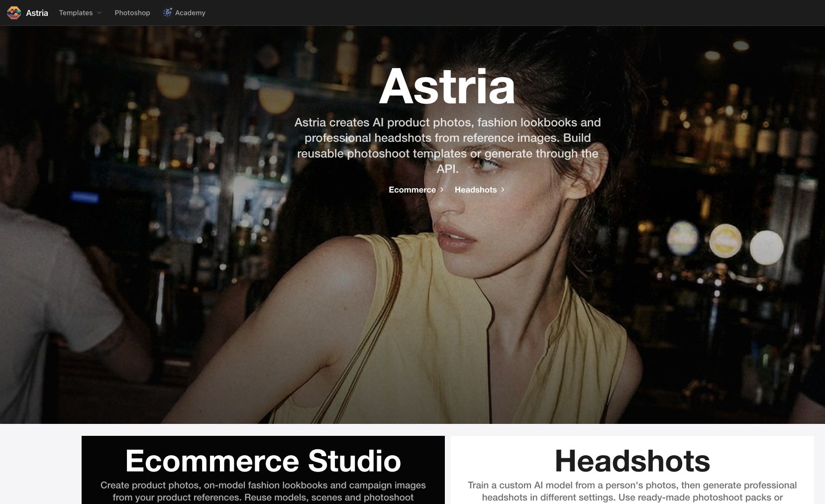Click the Astria logo icon in navbar
825x504 pixels.
14,13
